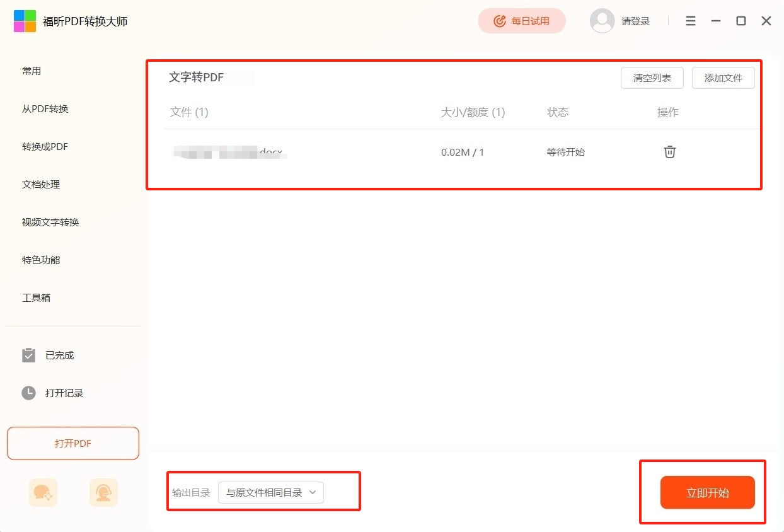
Task: Click the customer service headset icon
Action: (103, 493)
